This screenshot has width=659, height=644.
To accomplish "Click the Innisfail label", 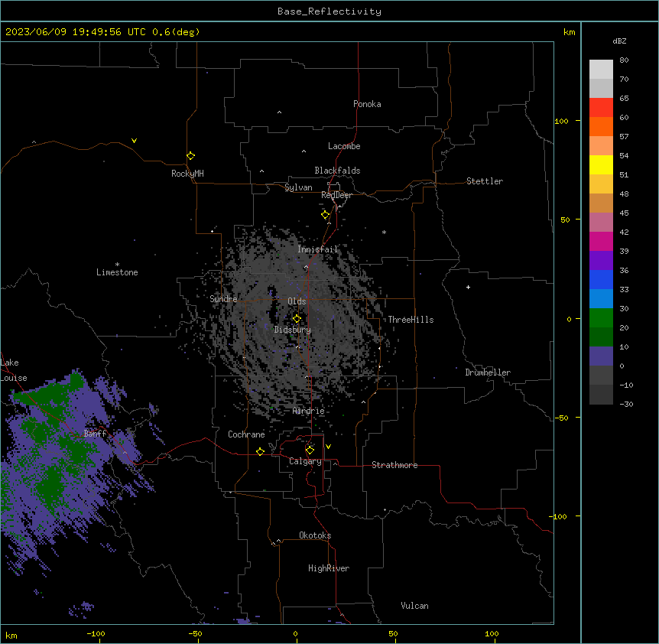I will pyautogui.click(x=317, y=249).
